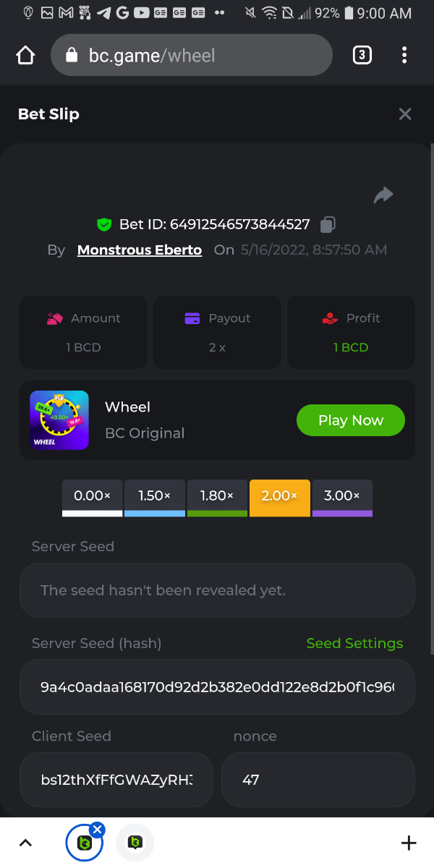
Task: Open the browser tab switcher showing 3
Action: coord(362,55)
